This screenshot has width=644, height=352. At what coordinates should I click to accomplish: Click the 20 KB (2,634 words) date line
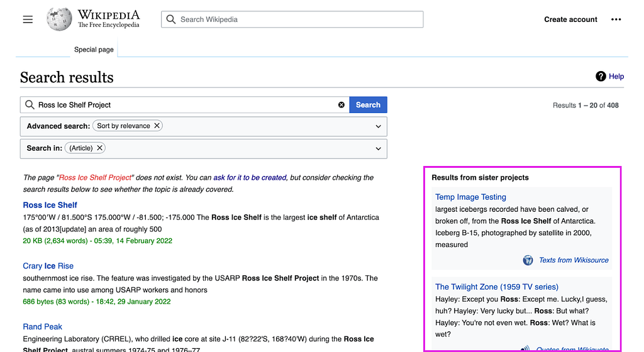[97, 241]
